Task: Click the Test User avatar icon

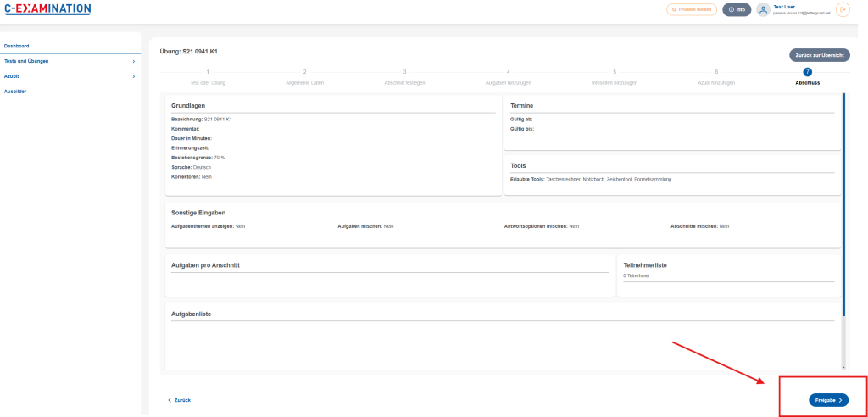Action: [x=763, y=9]
